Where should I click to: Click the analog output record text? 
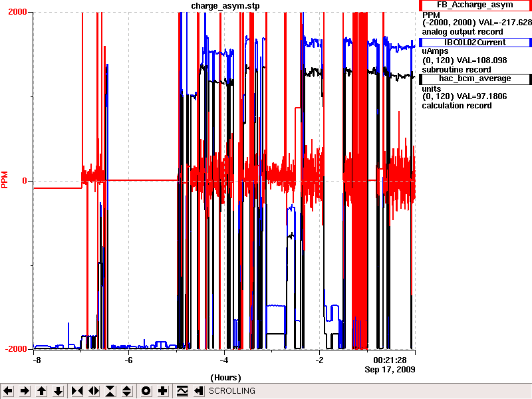coord(462,32)
